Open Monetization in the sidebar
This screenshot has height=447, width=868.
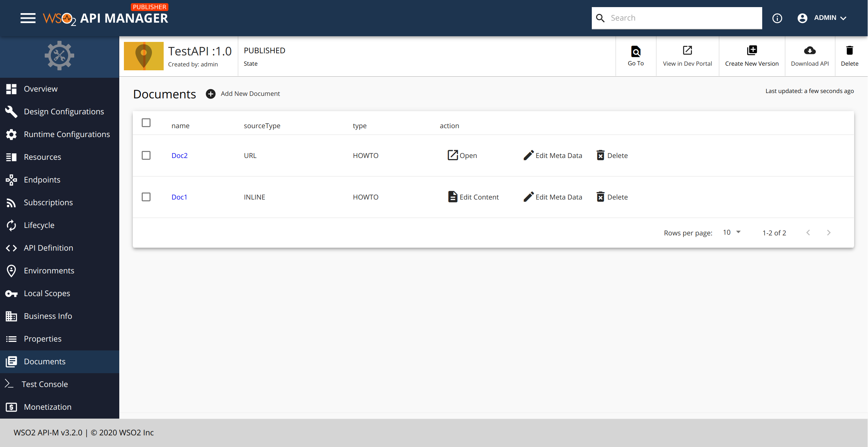(60, 407)
